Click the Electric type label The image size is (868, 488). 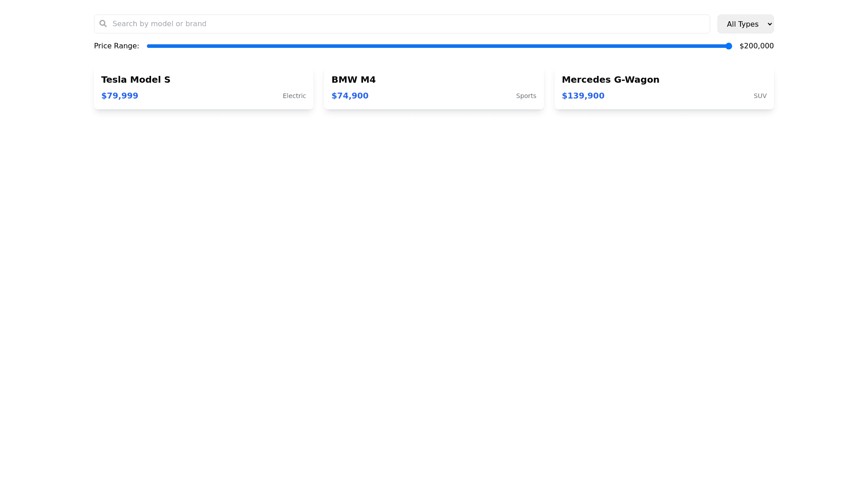[294, 96]
